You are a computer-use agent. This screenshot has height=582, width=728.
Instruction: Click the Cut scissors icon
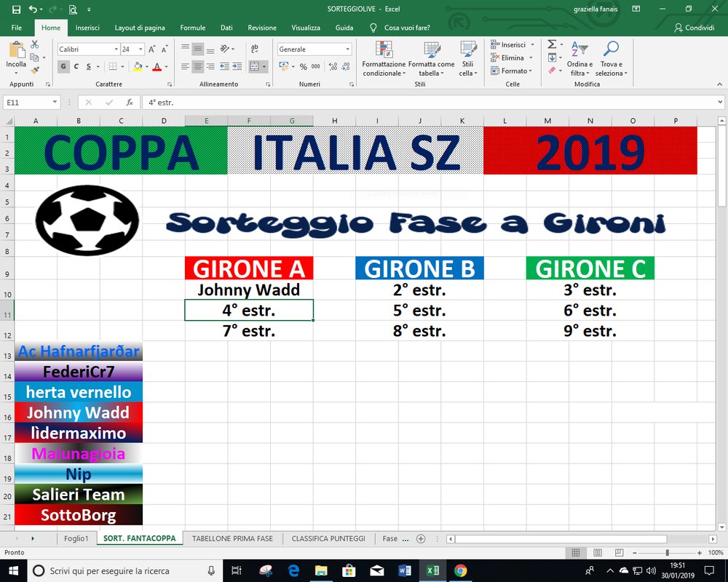click(x=35, y=44)
